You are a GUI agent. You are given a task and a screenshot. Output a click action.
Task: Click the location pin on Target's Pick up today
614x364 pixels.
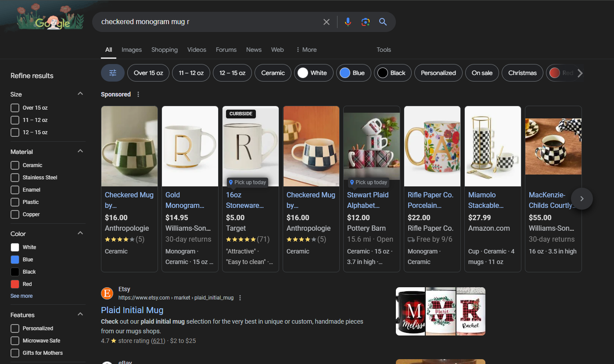[x=230, y=182]
